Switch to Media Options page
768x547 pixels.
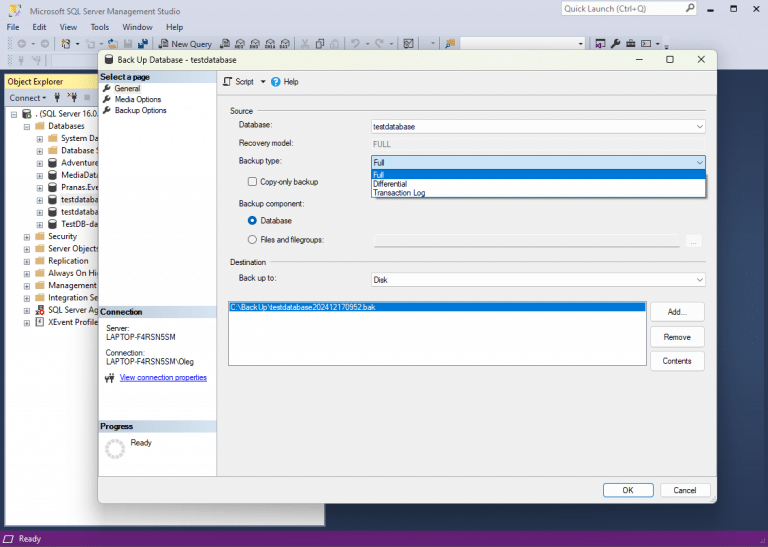coord(138,99)
